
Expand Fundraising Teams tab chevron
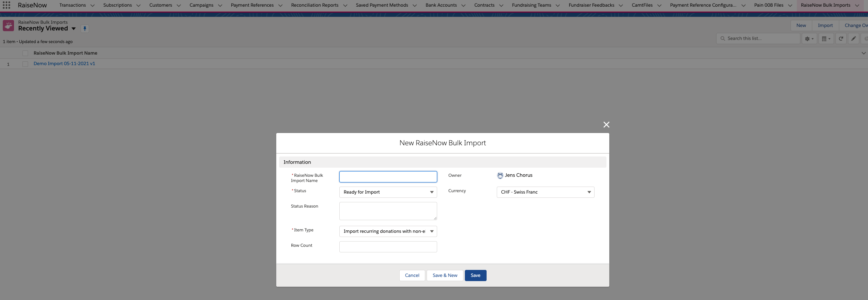[558, 5]
